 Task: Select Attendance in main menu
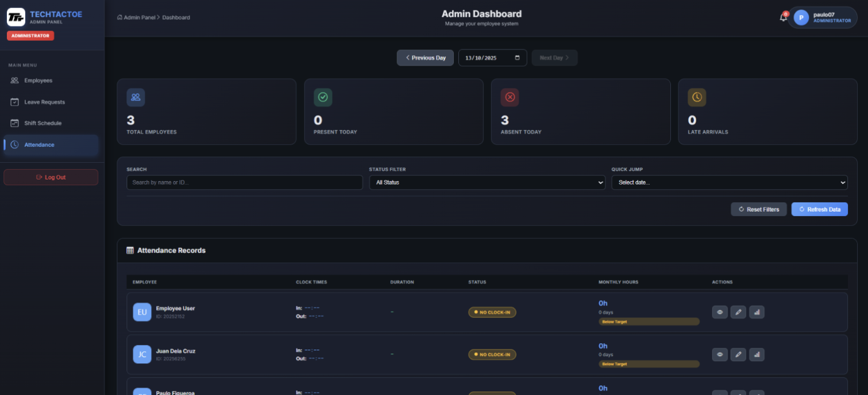coord(51,145)
